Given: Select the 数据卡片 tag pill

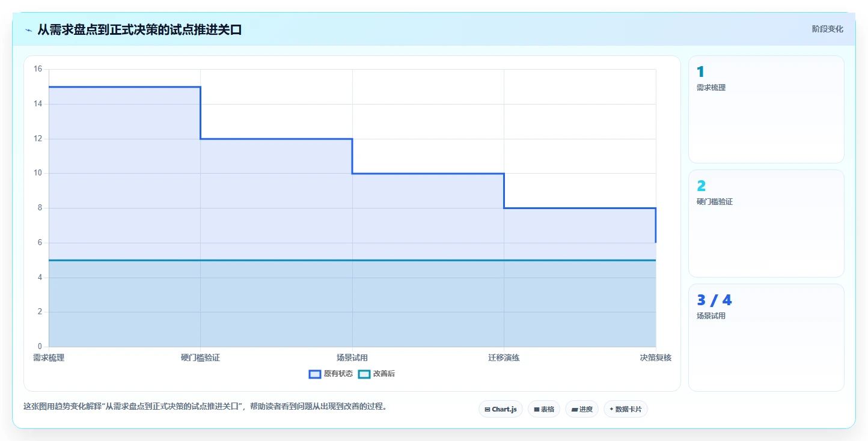Looking at the screenshot, I should click(x=626, y=409).
